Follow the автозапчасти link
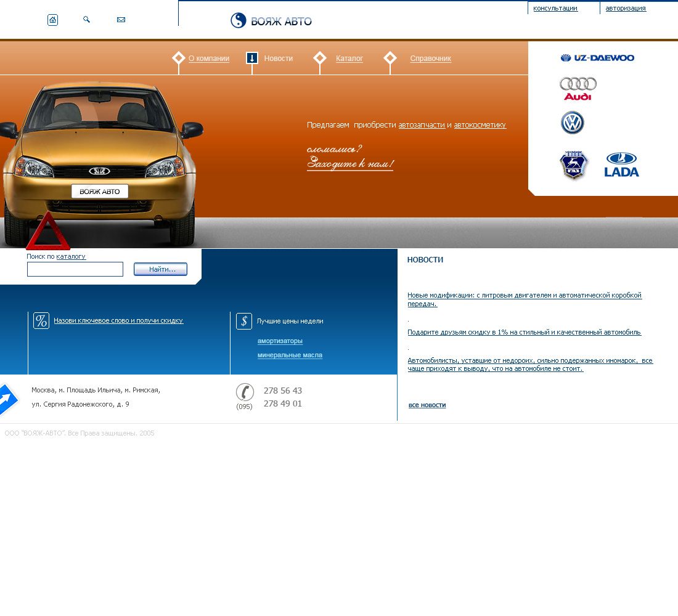 click(422, 125)
